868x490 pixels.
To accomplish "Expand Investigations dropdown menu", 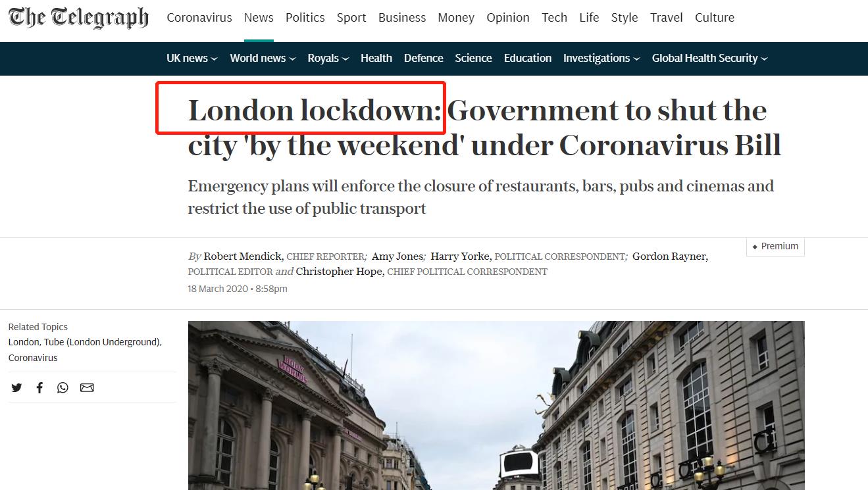I will click(601, 58).
